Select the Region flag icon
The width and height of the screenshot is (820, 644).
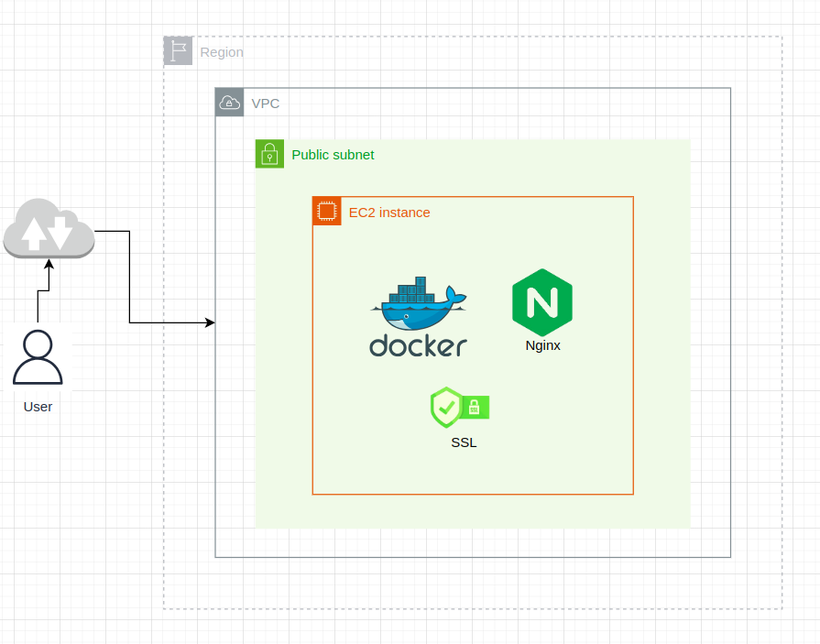coord(178,50)
